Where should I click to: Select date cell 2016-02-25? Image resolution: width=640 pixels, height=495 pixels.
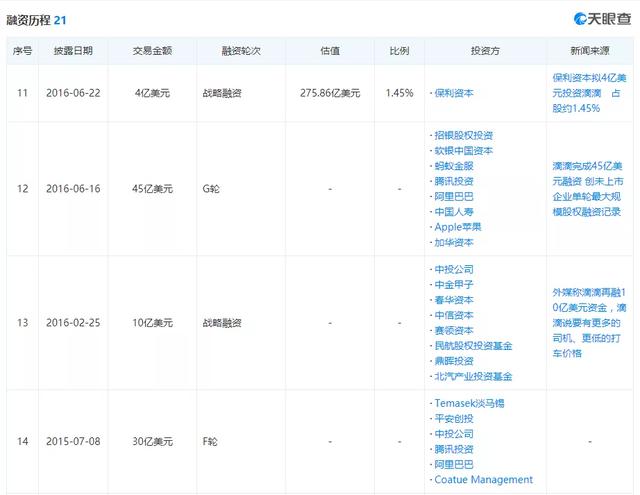click(73, 323)
